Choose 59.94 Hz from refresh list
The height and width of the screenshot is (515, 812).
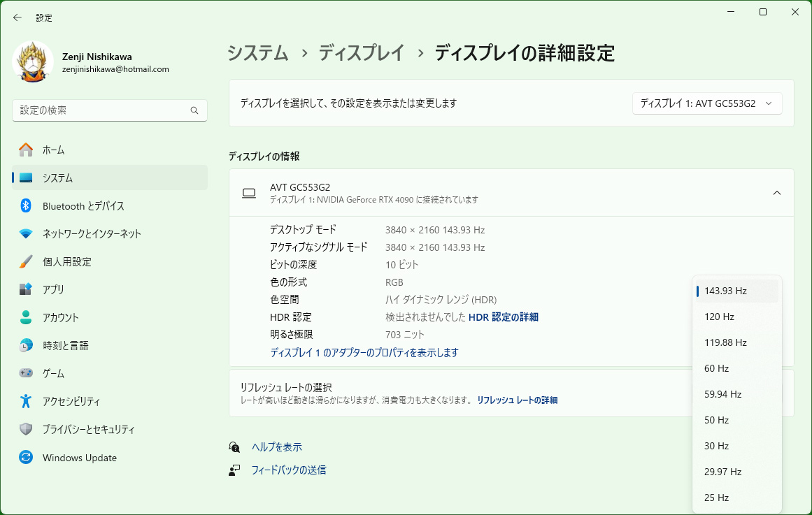[722, 394]
